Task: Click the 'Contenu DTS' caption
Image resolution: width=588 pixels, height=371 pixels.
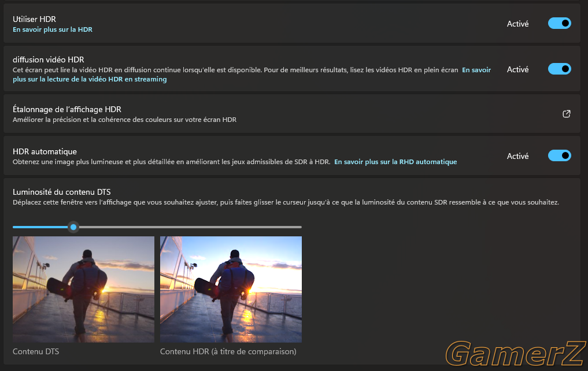Action: (36, 351)
